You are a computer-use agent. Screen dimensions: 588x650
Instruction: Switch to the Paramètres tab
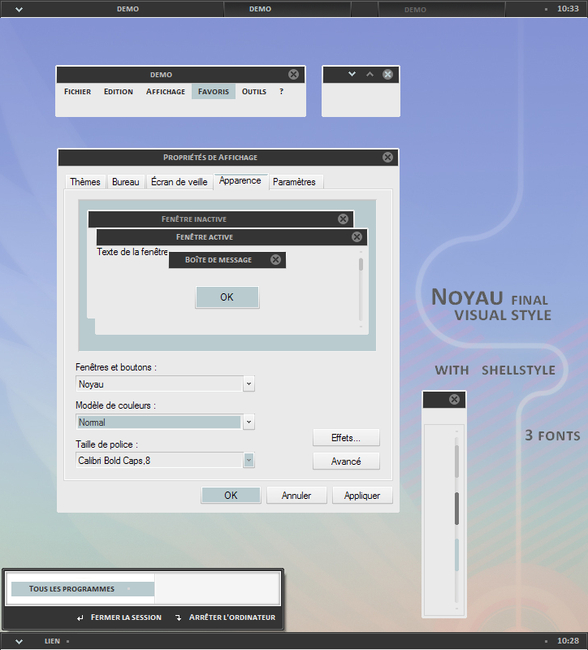click(294, 182)
